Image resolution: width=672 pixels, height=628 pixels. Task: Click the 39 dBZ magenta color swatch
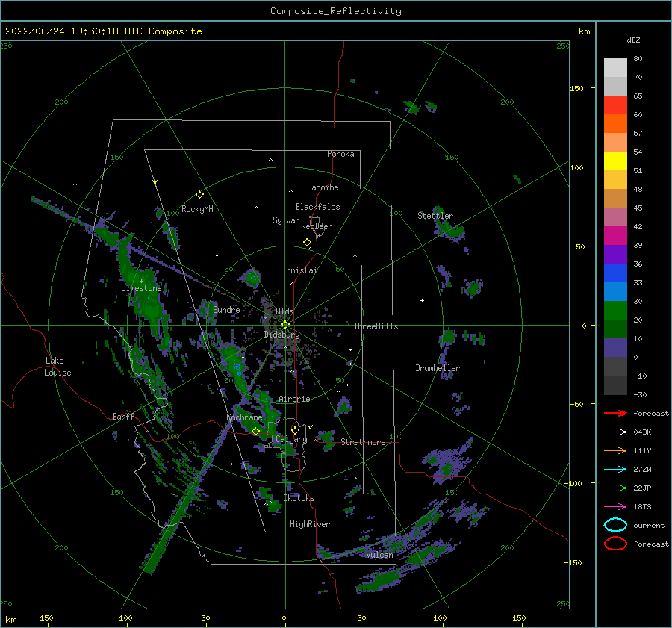click(x=615, y=236)
